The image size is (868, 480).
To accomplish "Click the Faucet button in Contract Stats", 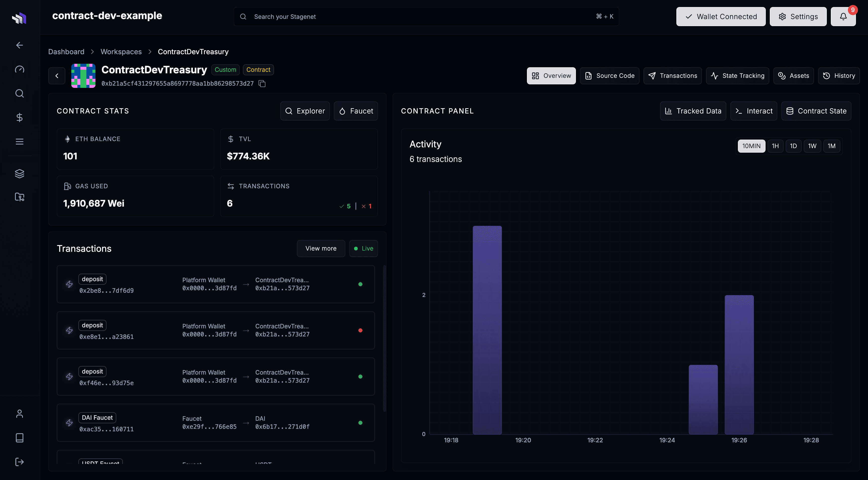I will click(356, 111).
